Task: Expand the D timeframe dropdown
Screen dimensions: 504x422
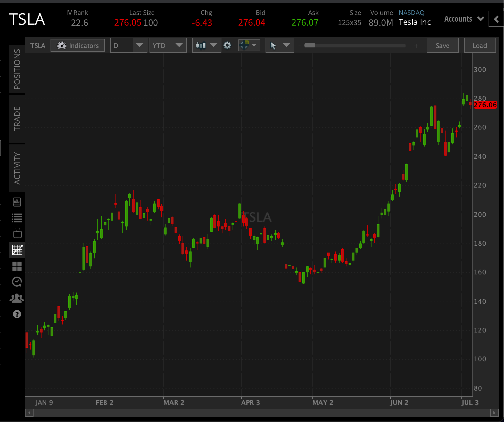Action: tap(129, 45)
